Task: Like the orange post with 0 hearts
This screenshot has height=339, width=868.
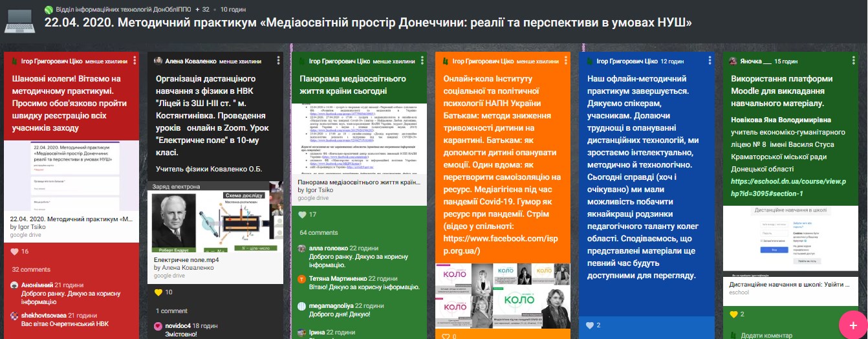Action: 446,336
